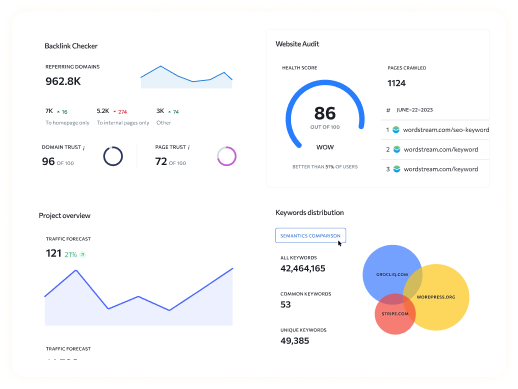Click the info icon next to Page Trust

189,148
